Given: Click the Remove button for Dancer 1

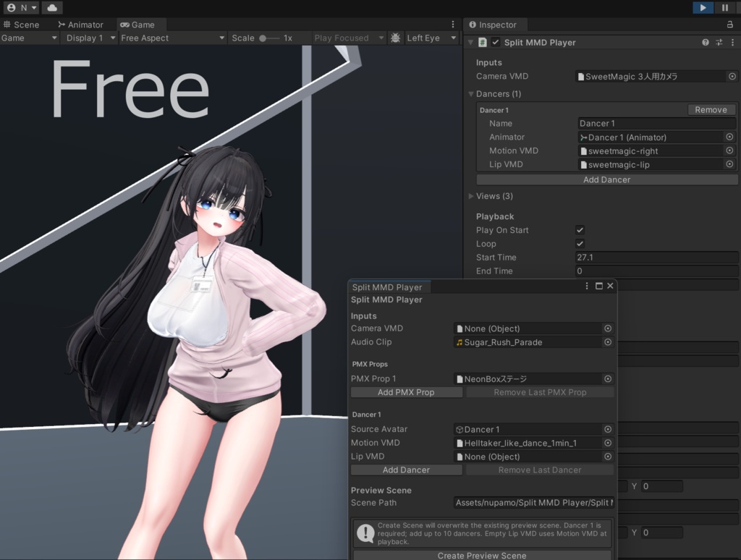Looking at the screenshot, I should [x=711, y=110].
